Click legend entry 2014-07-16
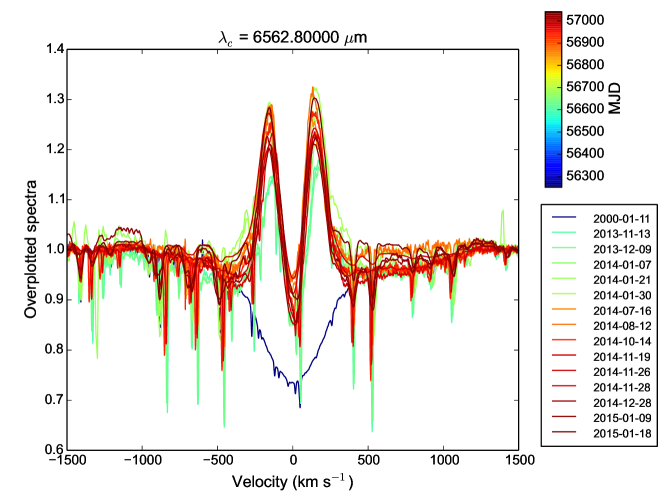 tap(622, 310)
